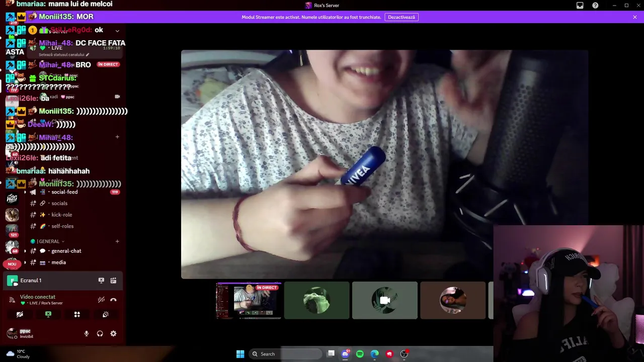Open connection signal strength icon

tap(12, 300)
